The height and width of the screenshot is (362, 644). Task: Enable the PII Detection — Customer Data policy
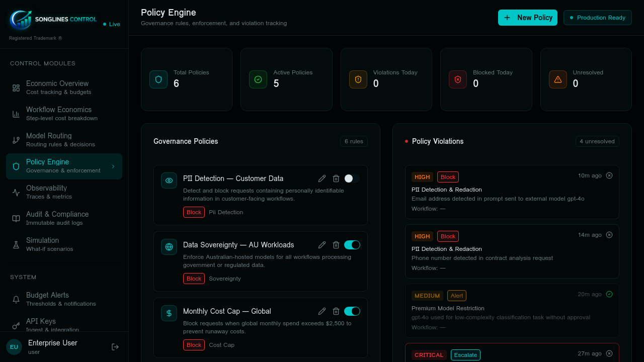point(352,178)
